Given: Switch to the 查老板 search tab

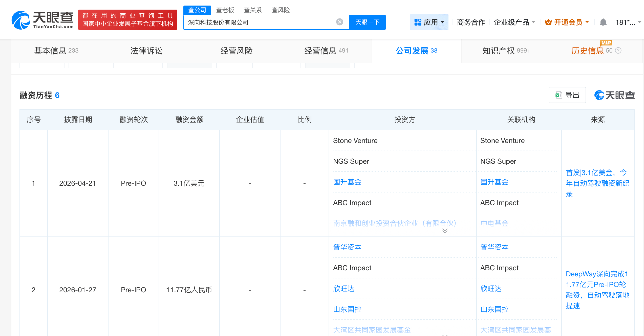Looking at the screenshot, I should 225,10.
